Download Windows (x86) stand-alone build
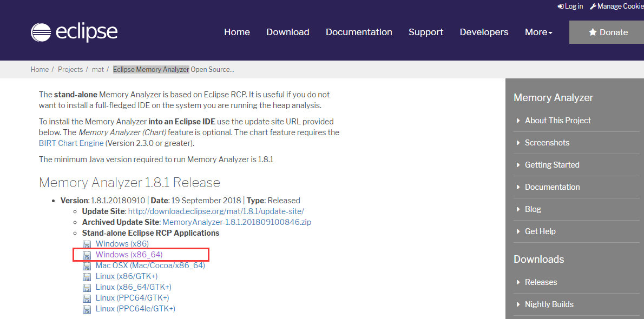Image resolution: width=644 pixels, height=319 pixels. [x=122, y=244]
